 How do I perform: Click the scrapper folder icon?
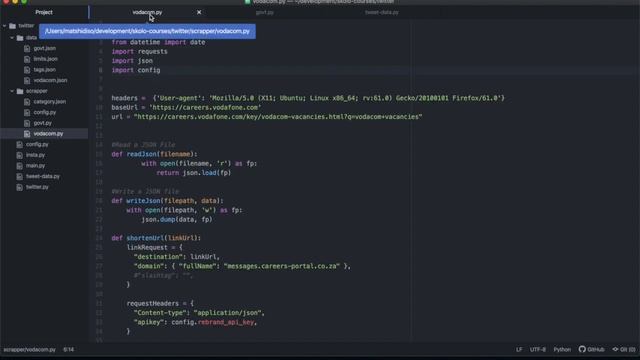[x=20, y=91]
